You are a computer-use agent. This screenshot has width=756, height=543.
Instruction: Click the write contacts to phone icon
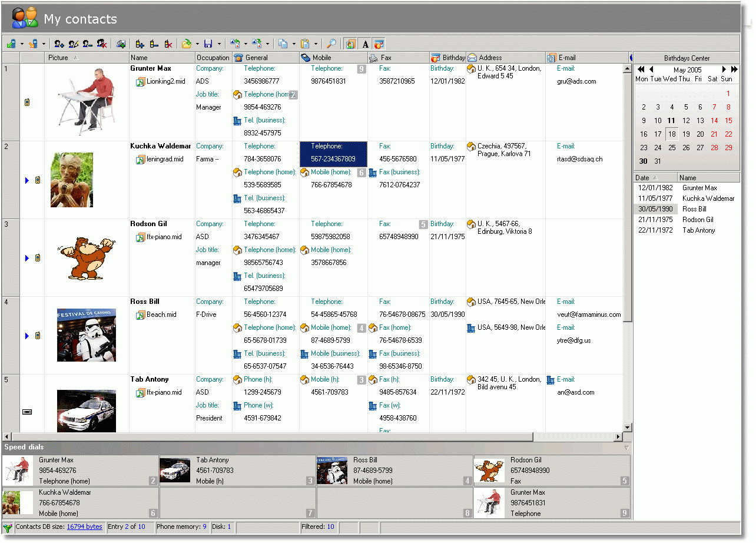pos(34,44)
